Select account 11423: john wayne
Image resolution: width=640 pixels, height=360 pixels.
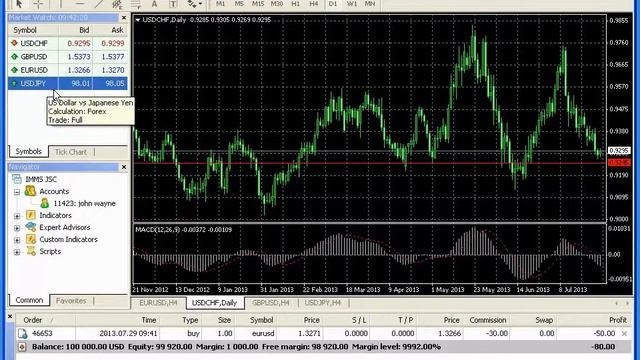[x=84, y=203]
